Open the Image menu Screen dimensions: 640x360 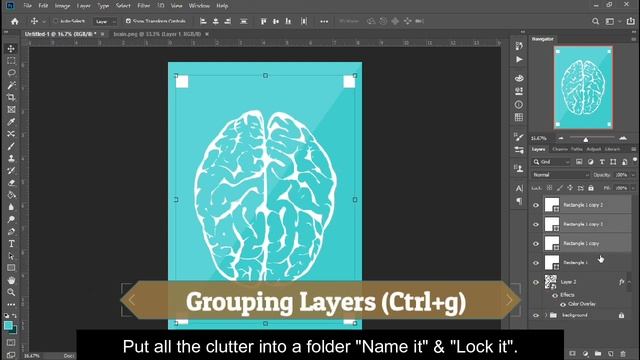62,6
